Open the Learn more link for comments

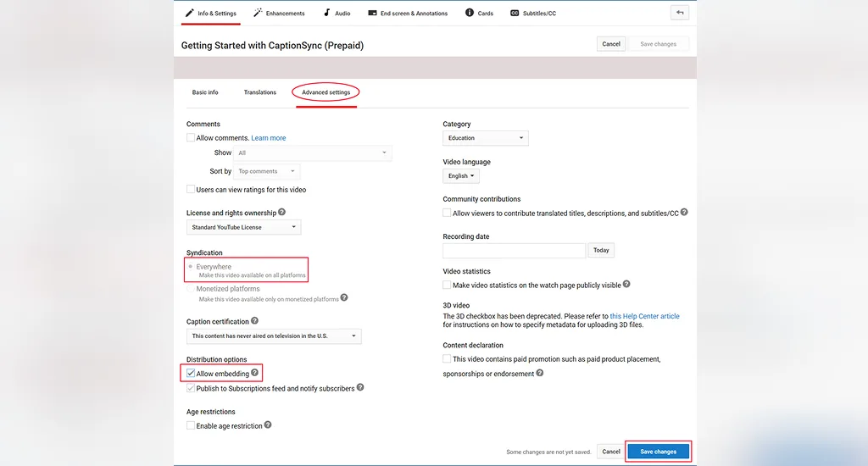(269, 138)
